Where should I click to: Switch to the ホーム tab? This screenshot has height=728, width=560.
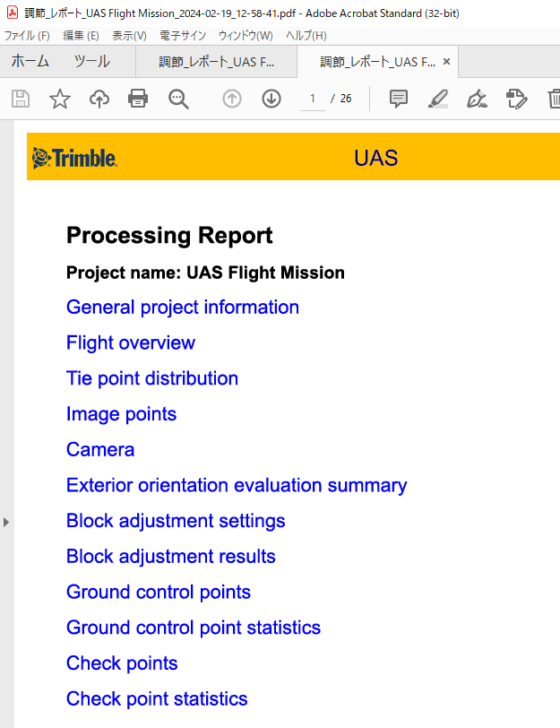click(x=30, y=62)
